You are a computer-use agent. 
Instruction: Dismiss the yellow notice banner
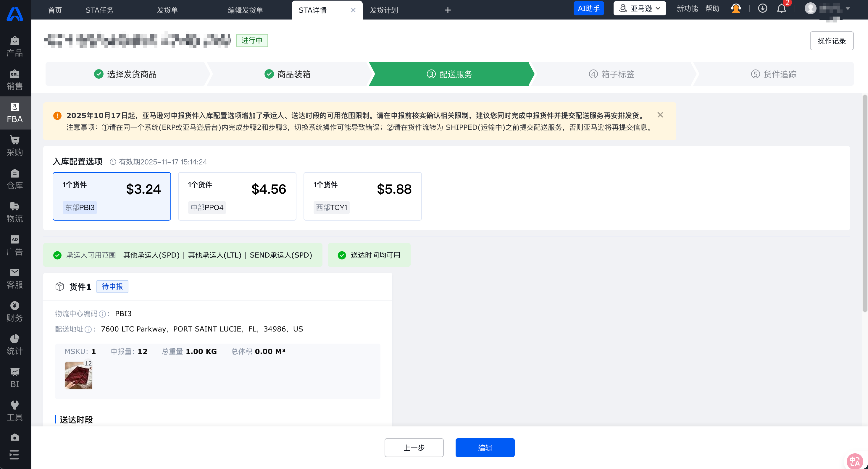click(660, 115)
